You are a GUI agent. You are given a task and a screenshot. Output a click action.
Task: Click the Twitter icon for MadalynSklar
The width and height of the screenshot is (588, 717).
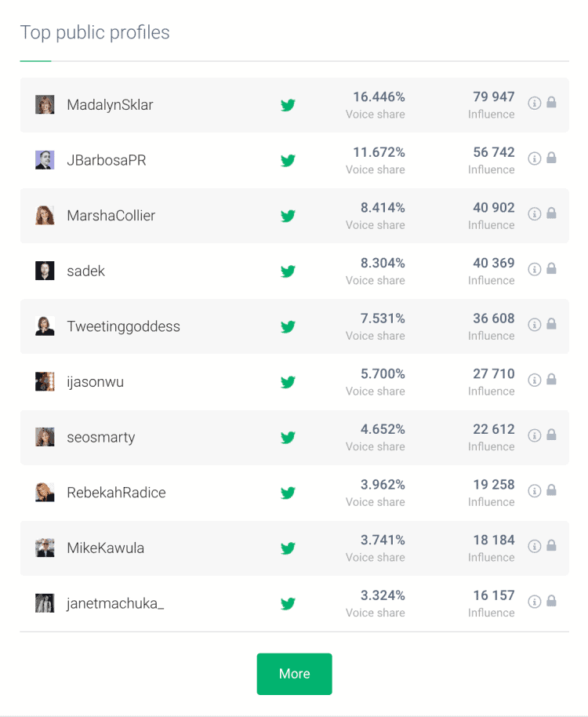click(x=288, y=105)
